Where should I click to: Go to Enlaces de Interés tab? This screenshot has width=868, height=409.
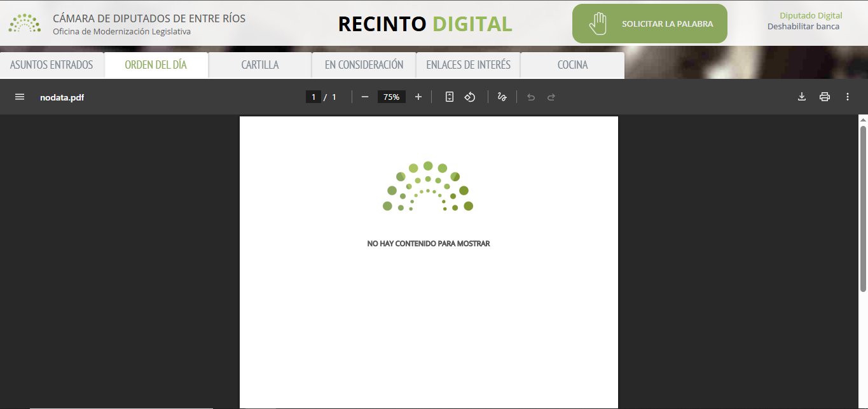[468, 65]
